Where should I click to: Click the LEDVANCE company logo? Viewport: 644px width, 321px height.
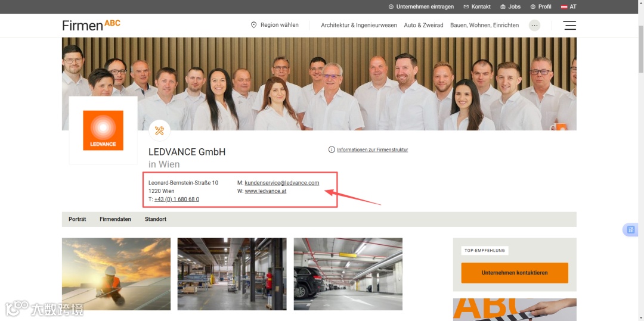coord(103,130)
